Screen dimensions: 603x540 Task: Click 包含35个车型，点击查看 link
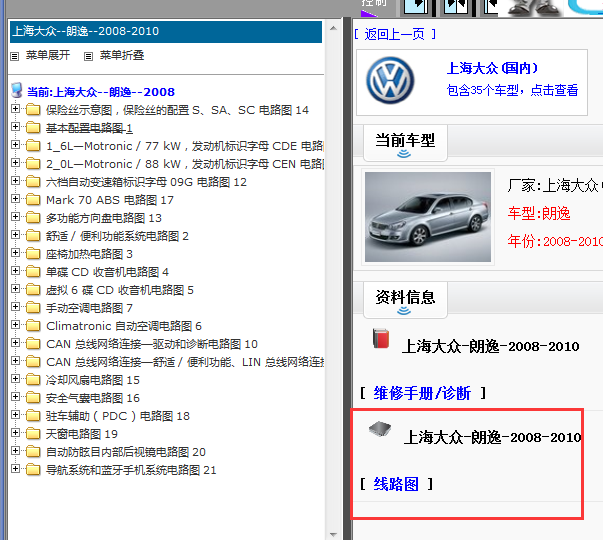pos(512,90)
